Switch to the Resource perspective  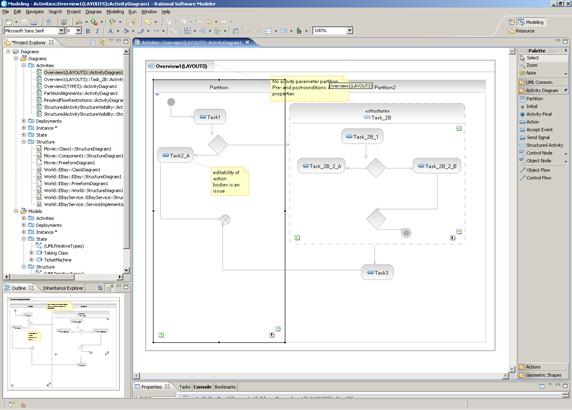coord(522,31)
